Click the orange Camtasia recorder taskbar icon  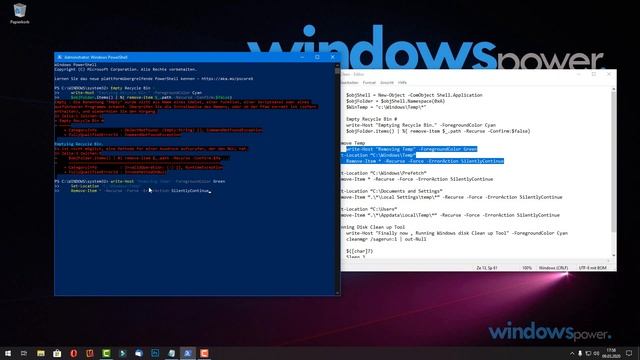tap(204, 353)
